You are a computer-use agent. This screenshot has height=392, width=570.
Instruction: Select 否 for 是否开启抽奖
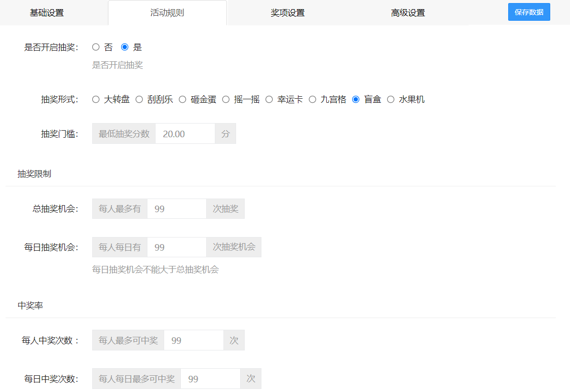tap(96, 47)
